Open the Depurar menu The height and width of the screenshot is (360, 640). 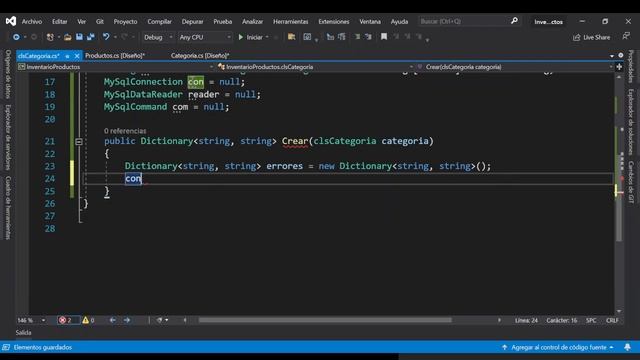point(192,22)
